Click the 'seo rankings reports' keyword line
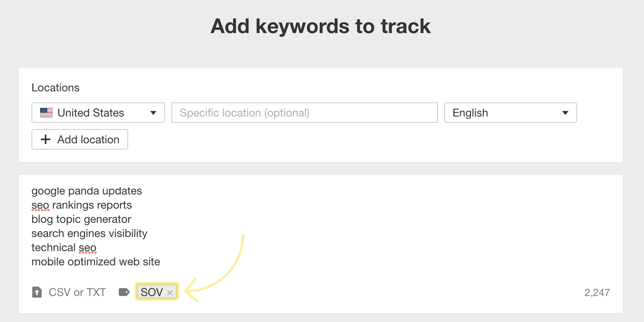 (x=81, y=205)
